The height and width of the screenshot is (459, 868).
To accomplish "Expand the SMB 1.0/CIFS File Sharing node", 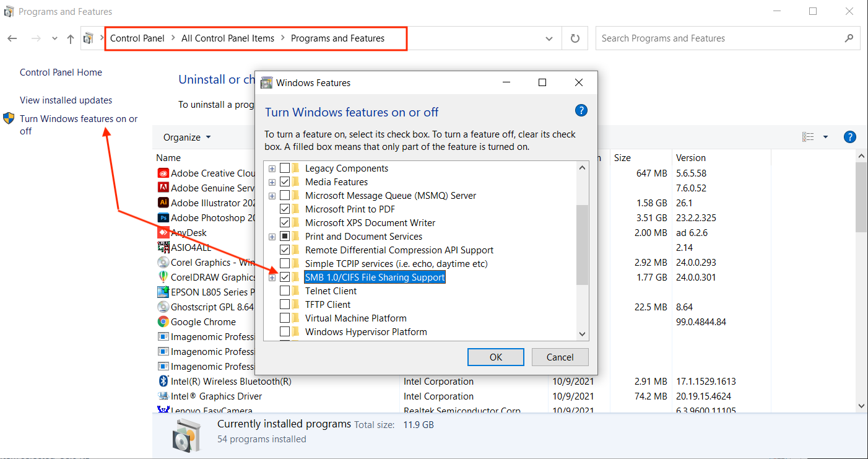I will tap(272, 278).
